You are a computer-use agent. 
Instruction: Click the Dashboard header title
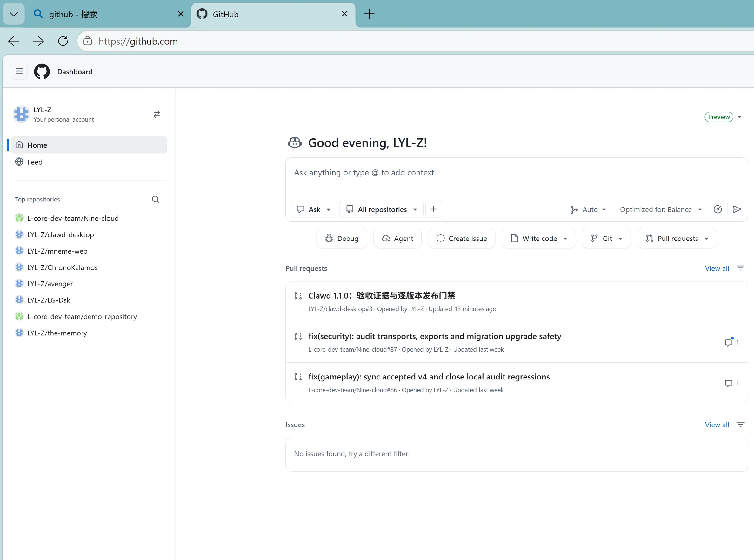pyautogui.click(x=75, y=71)
